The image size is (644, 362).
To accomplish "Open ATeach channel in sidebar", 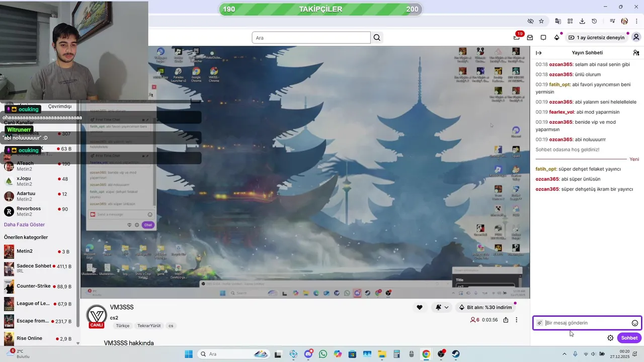I will pos(38,166).
